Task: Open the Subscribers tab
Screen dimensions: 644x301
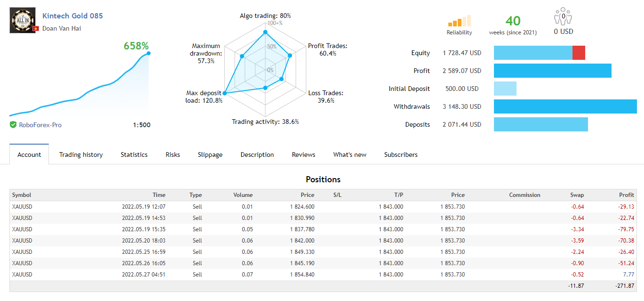Action: (x=400, y=155)
